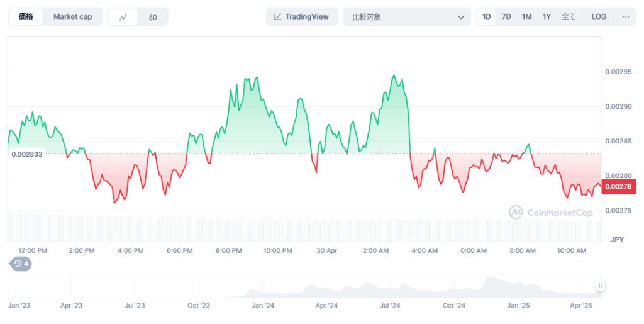Open the more options ellipsis menu

625,17
